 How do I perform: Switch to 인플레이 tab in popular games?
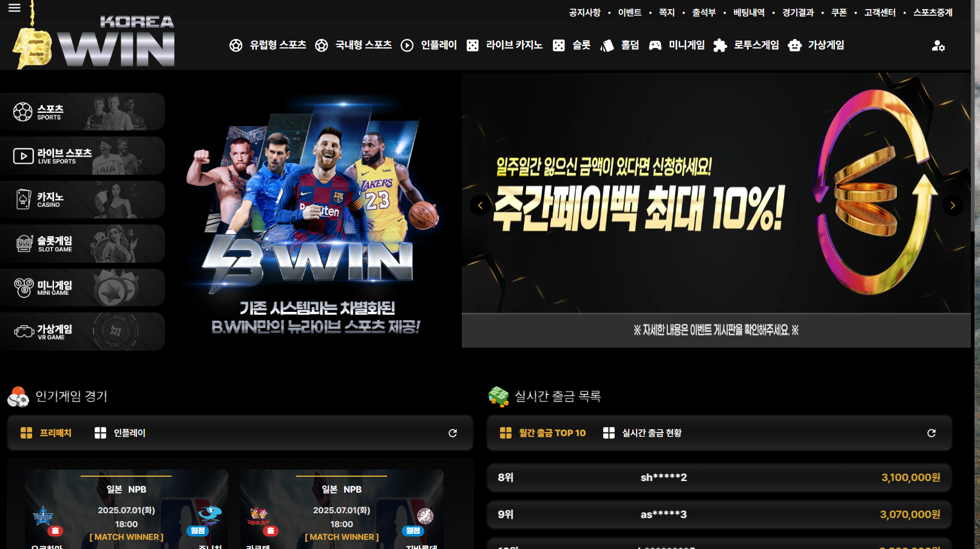point(120,433)
